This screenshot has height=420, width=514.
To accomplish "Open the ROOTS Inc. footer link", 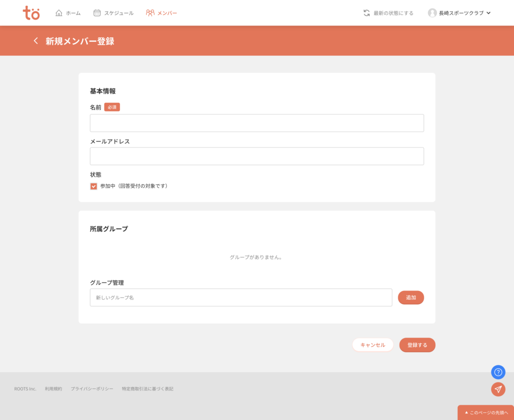I will tap(25, 389).
